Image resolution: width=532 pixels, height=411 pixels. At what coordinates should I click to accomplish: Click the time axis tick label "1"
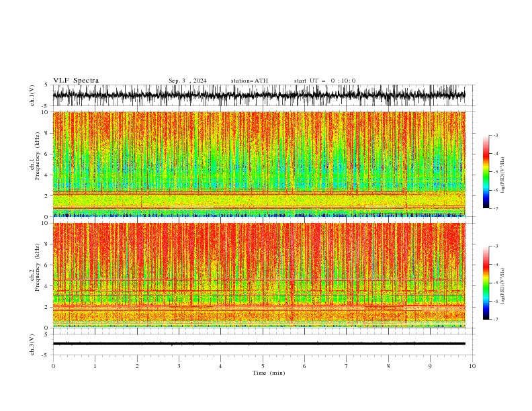click(95, 366)
